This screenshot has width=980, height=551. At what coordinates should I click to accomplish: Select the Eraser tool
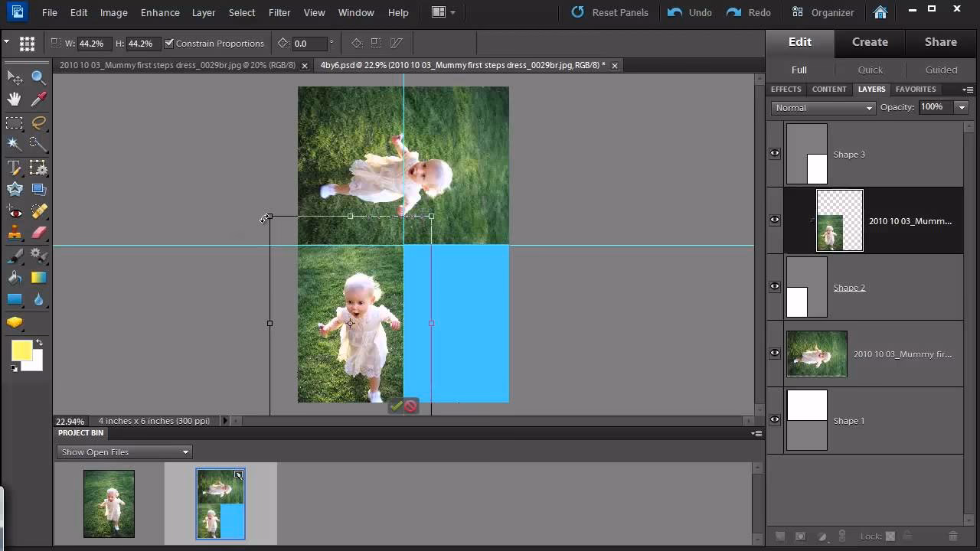(x=38, y=233)
